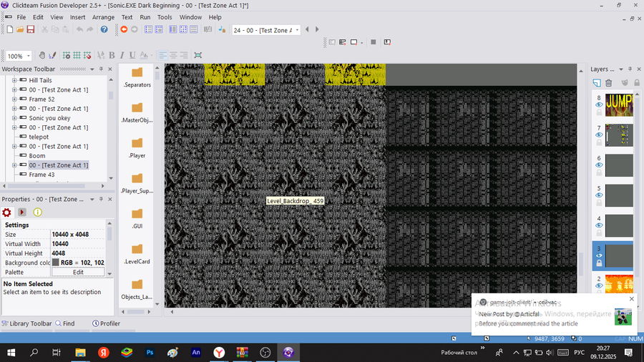644x362 pixels.
Task: Go to the next frame arrow
Action: coord(317,29)
